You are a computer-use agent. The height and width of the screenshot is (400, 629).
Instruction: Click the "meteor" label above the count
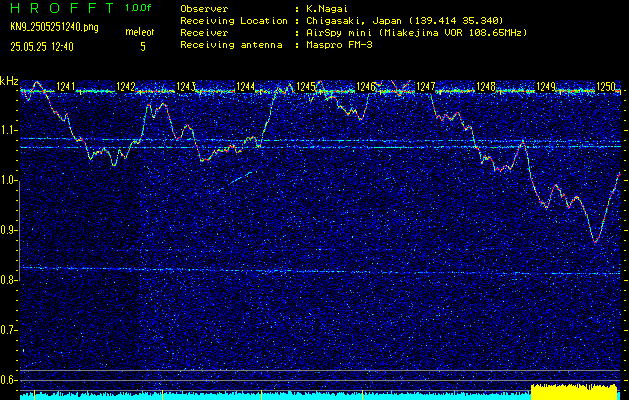click(140, 32)
